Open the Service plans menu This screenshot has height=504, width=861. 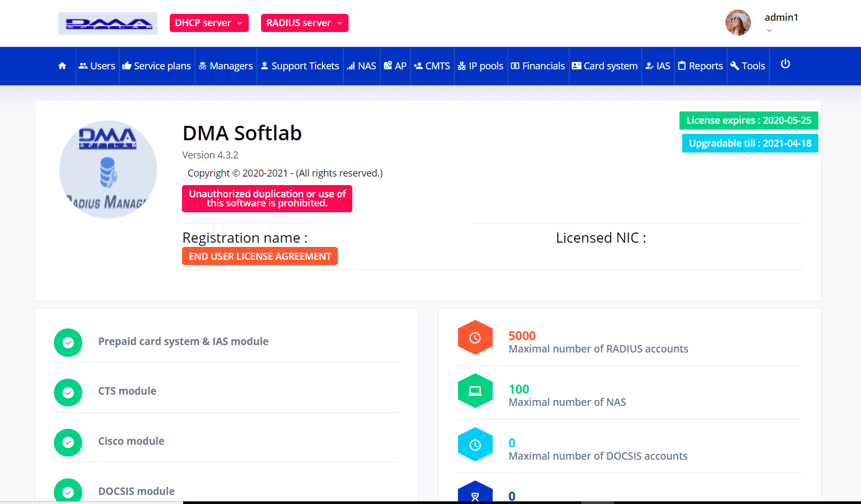[x=157, y=66]
